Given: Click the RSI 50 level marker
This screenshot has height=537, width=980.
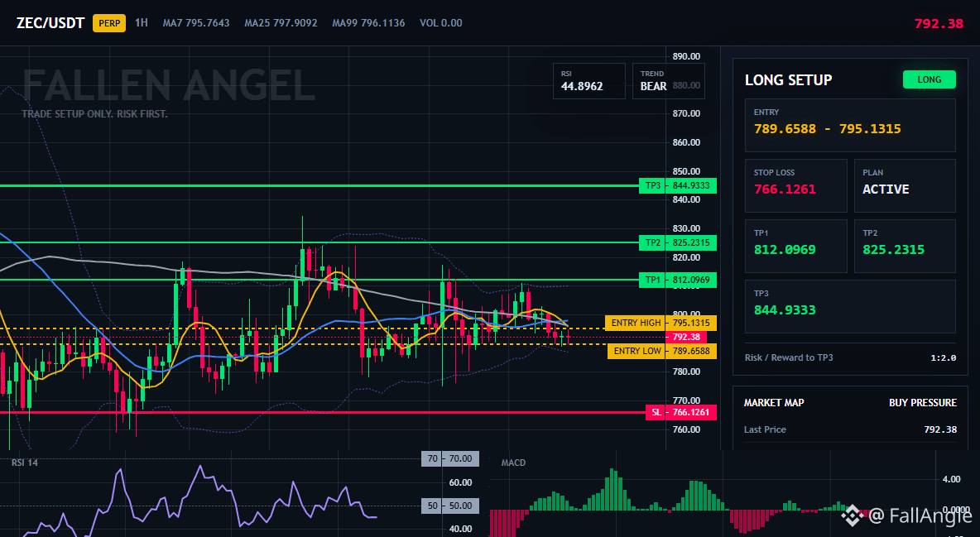Looking at the screenshot, I should click(x=450, y=506).
